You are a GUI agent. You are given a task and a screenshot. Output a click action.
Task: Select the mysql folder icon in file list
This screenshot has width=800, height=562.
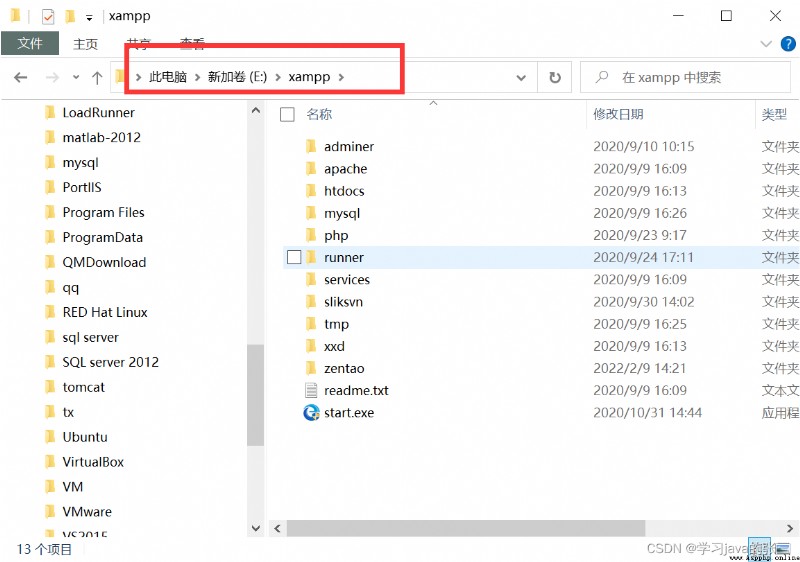click(311, 213)
